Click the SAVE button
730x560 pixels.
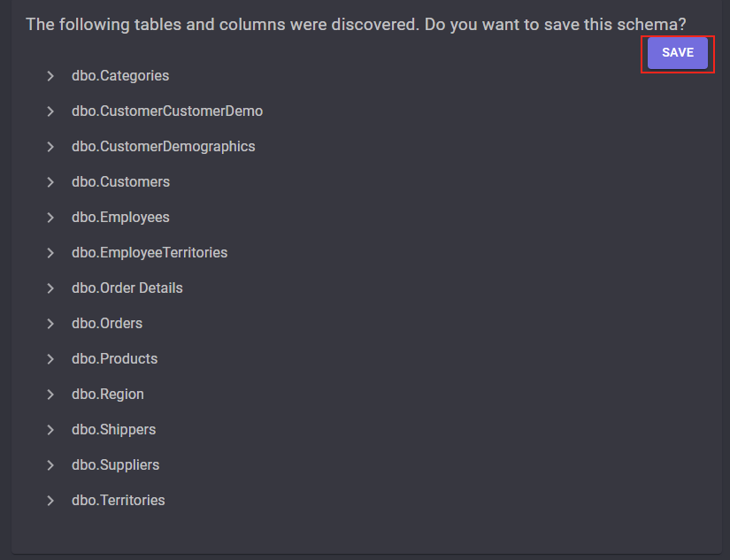click(678, 52)
